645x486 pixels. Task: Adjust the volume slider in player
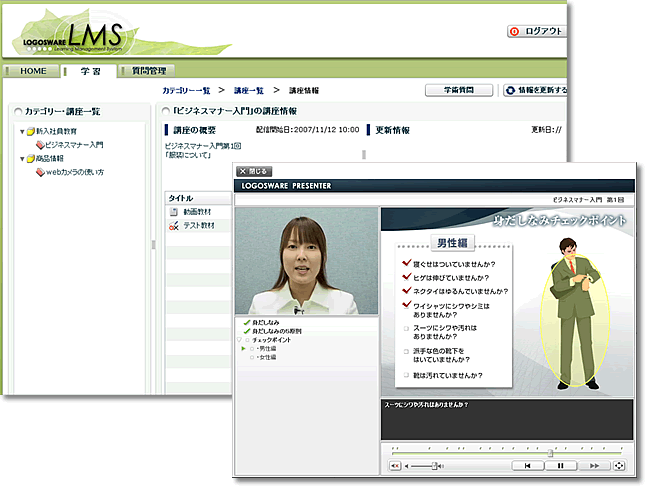[435, 465]
